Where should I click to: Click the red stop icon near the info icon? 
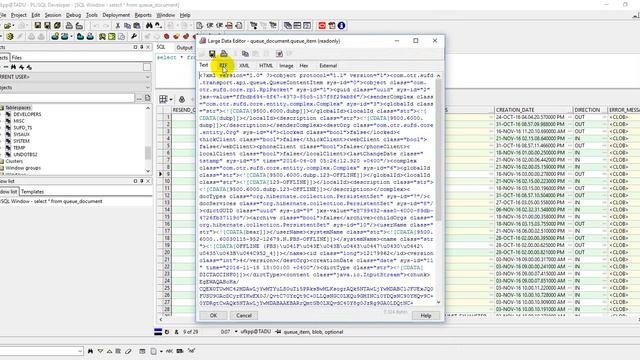(322, 25)
